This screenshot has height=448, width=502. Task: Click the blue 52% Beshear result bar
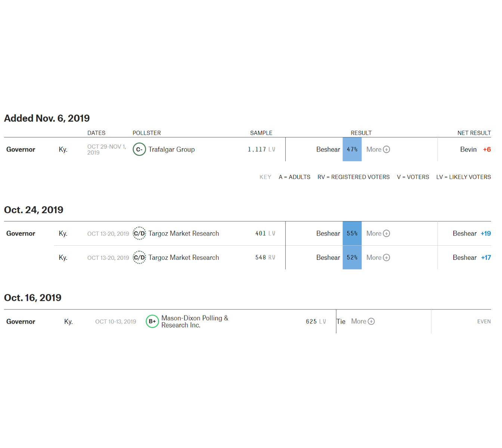click(352, 258)
